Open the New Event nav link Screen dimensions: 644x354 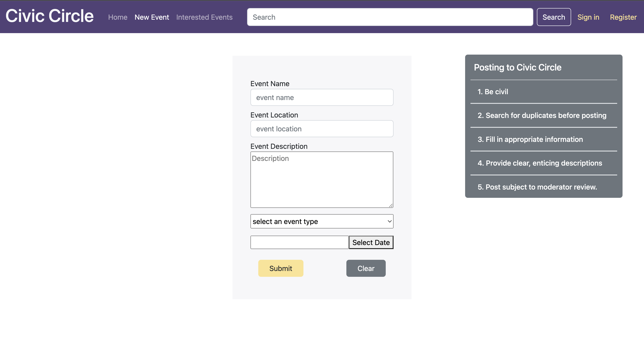pos(152,17)
